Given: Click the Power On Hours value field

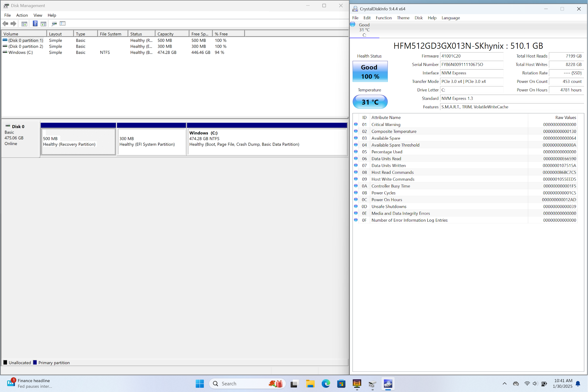Looking at the screenshot, I should pos(566,90).
